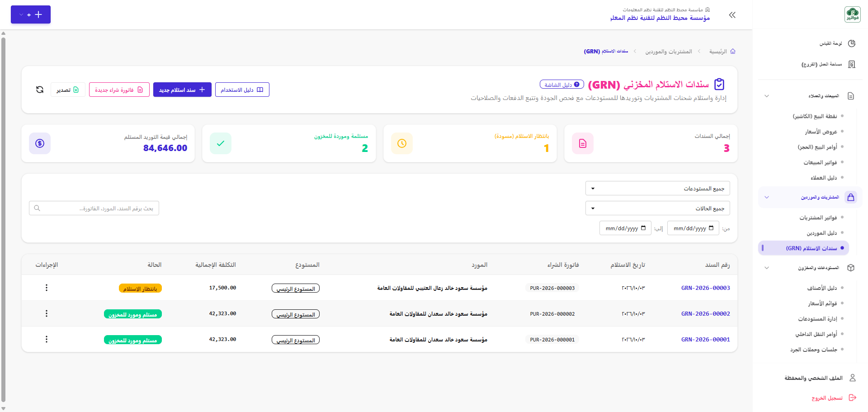The width and height of the screenshot is (868, 412).
Task: Open the جميع المستودعات warehouse dropdown
Action: 658,188
